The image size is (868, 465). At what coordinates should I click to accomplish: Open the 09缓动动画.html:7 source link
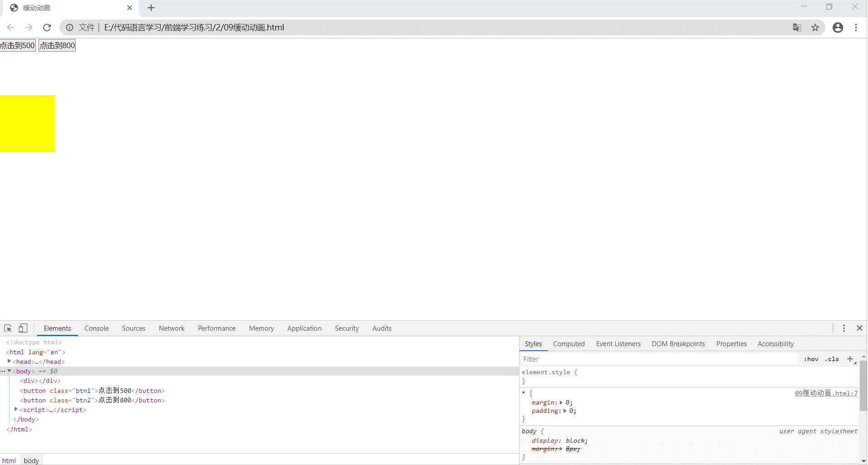(826, 393)
